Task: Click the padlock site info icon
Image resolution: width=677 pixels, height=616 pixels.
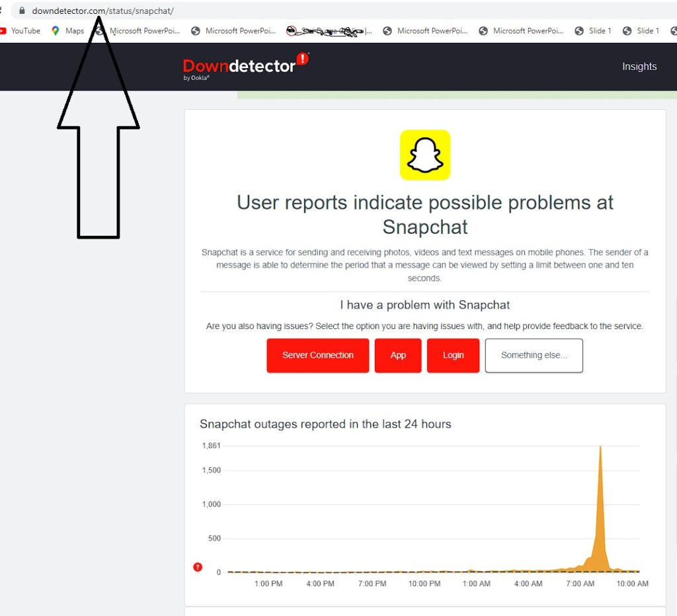Action: click(x=22, y=11)
